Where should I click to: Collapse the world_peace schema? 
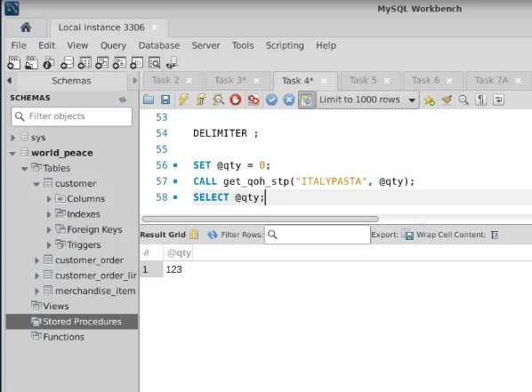tap(12, 153)
